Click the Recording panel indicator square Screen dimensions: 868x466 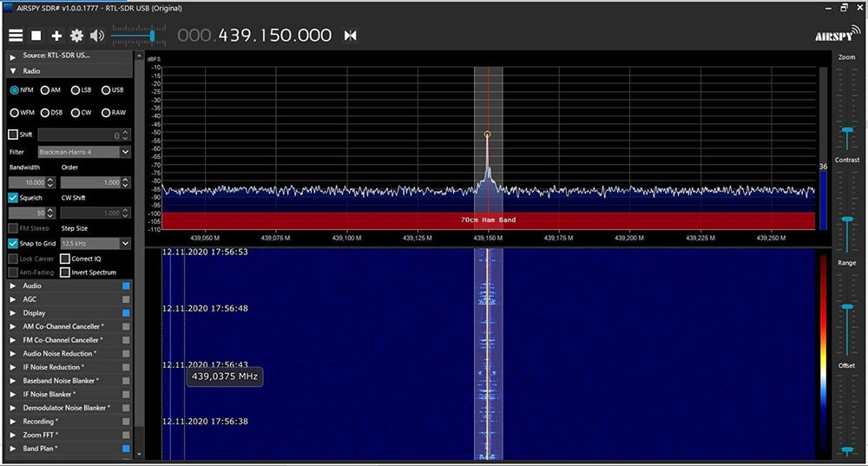[126, 422]
